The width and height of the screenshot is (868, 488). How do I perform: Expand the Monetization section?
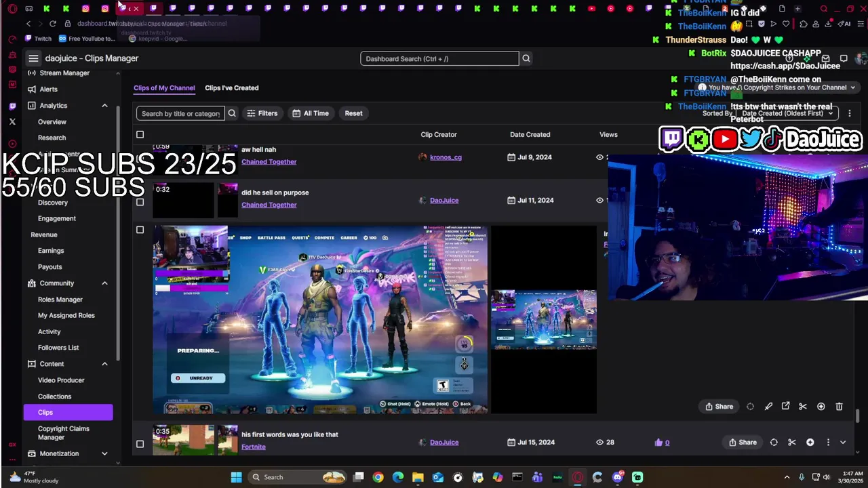[104, 453]
